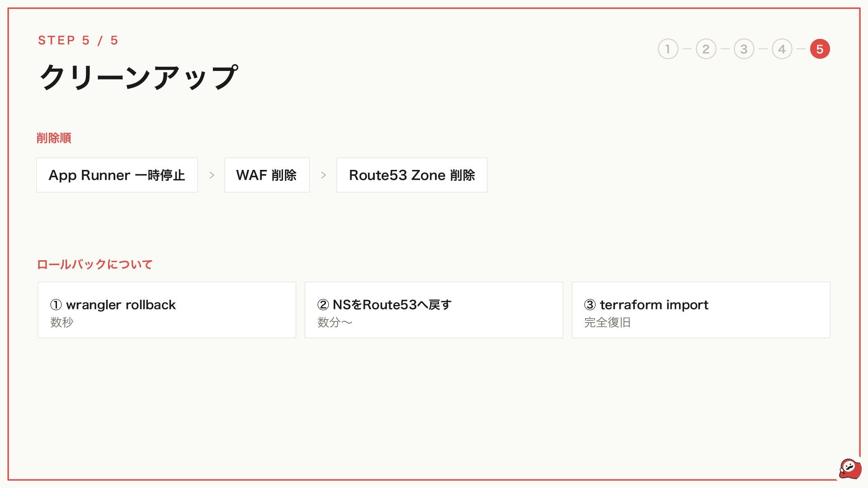Click active step 5 red circle
The image size is (868, 488).
[820, 49]
